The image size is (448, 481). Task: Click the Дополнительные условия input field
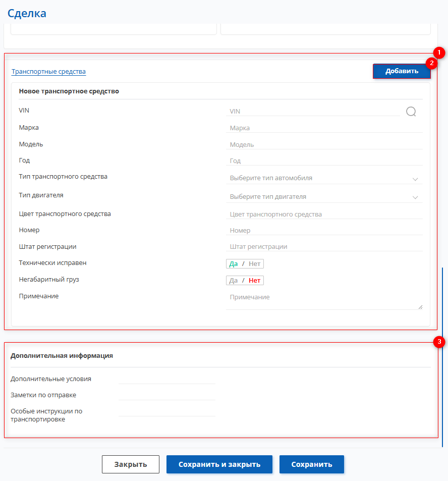point(166,379)
